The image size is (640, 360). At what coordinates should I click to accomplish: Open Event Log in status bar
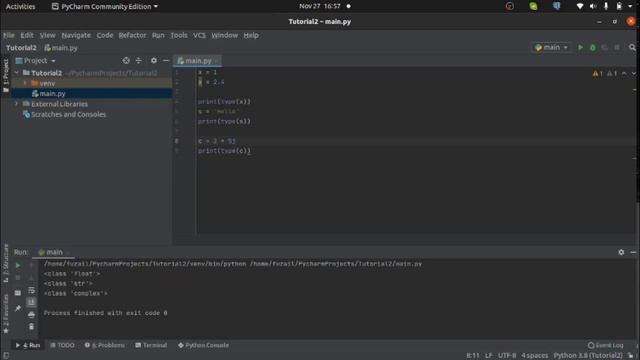click(606, 345)
